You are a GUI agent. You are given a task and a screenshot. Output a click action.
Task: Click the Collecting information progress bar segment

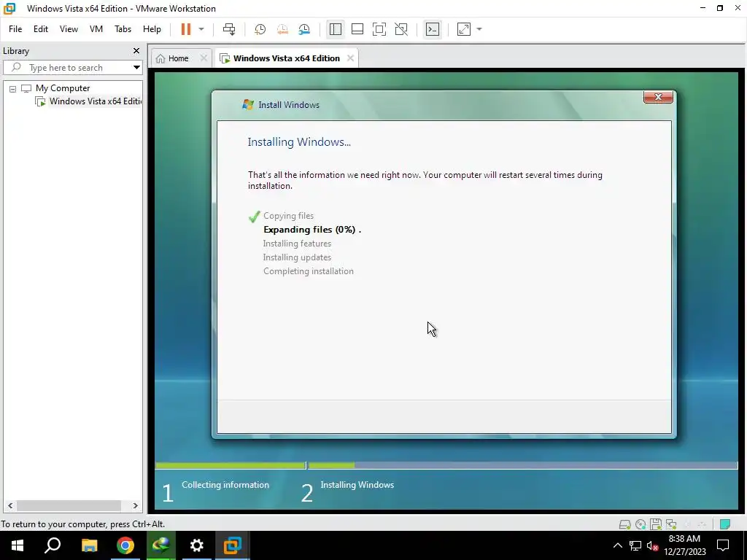[230, 465]
